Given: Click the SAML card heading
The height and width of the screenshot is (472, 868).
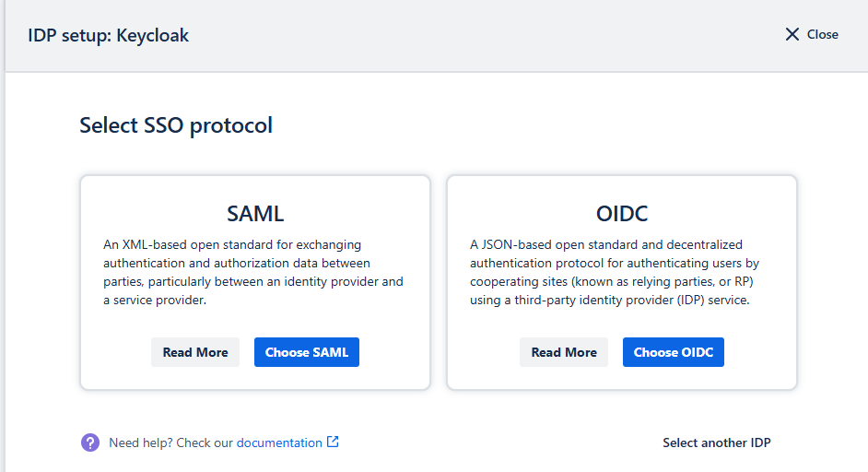Looking at the screenshot, I should coord(255,213).
